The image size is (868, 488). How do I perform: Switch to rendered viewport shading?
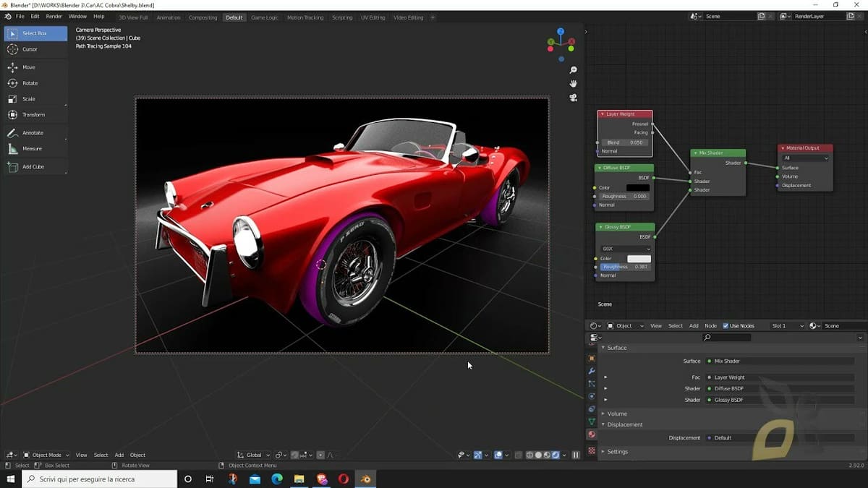[556, 455]
